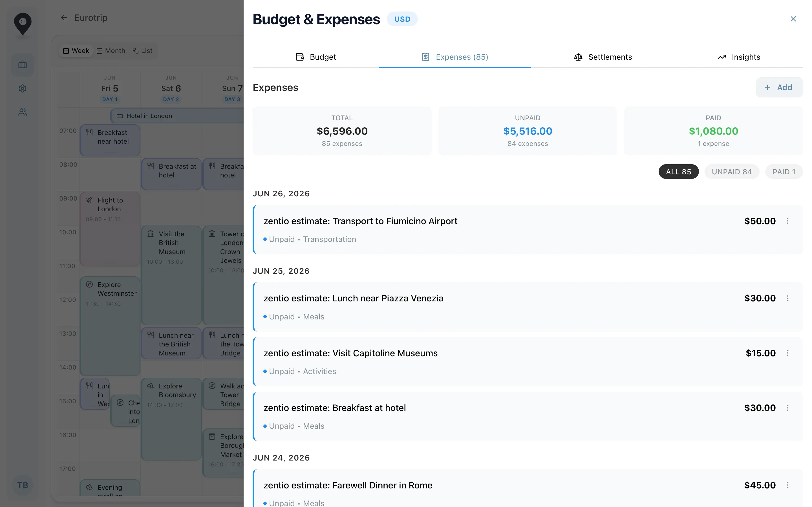This screenshot has width=812, height=507.
Task: Switch calendar to Month view
Action: pyautogui.click(x=111, y=51)
